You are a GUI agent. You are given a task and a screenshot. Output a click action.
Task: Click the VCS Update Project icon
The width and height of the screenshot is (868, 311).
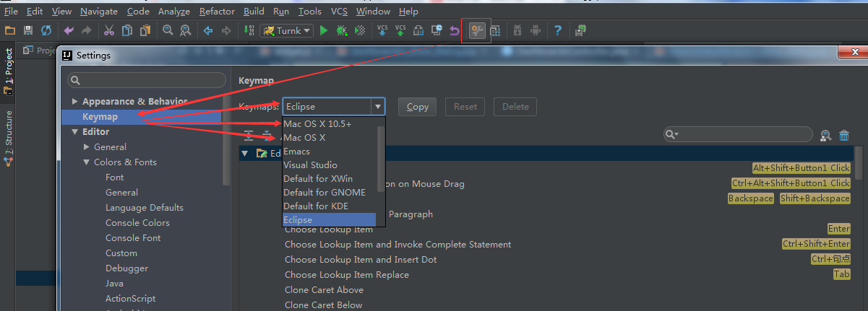(x=382, y=30)
